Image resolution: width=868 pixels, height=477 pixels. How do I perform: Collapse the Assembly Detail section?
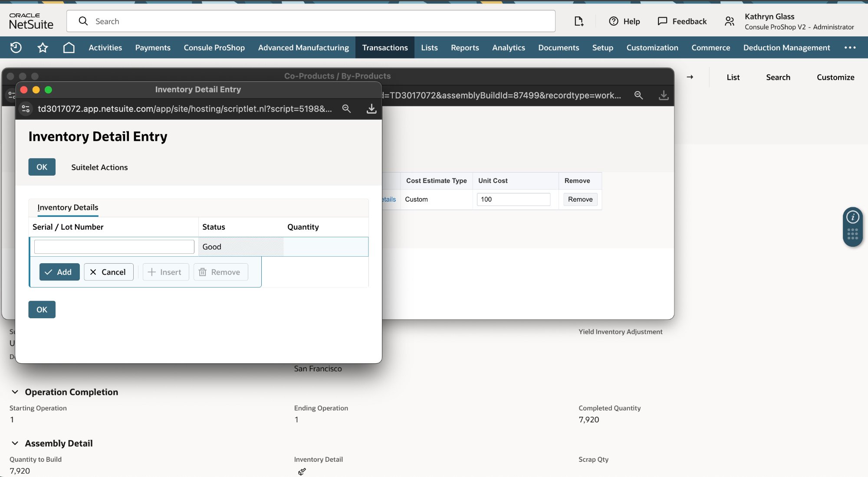pos(15,443)
